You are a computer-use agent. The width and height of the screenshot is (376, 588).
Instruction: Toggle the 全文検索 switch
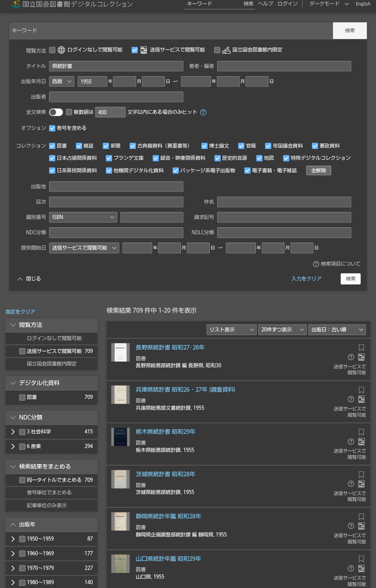56,112
